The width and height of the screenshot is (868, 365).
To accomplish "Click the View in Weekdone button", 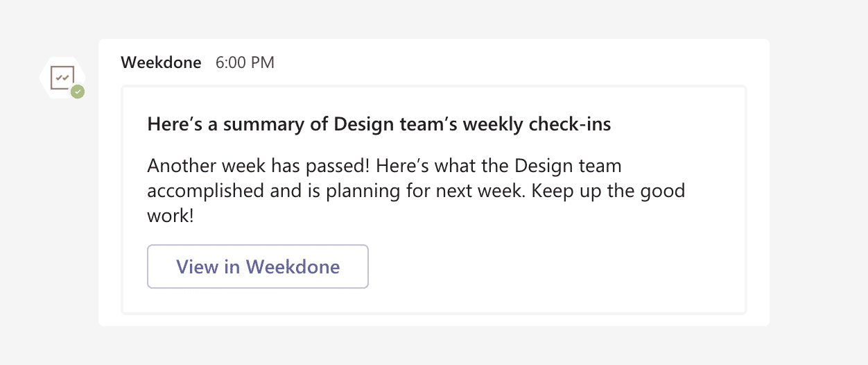I will point(258,266).
